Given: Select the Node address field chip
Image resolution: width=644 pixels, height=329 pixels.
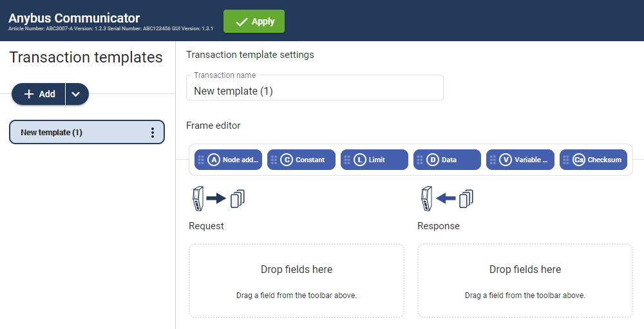Looking at the screenshot, I should click(x=228, y=160).
